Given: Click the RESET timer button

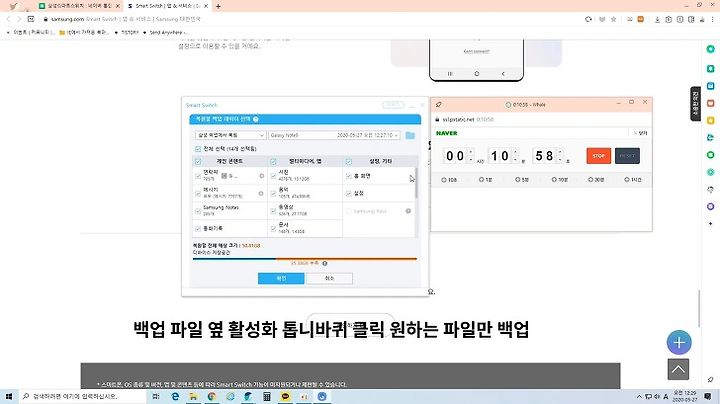Looking at the screenshot, I should pos(627,156).
